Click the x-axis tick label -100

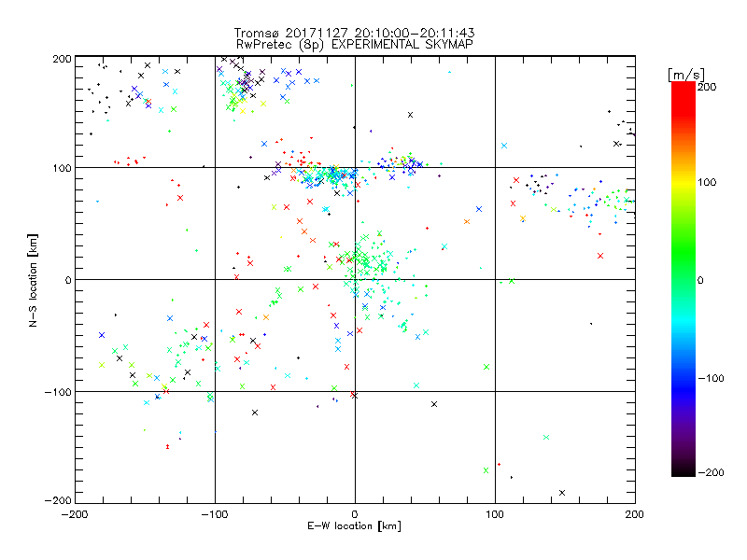pyautogui.click(x=215, y=515)
